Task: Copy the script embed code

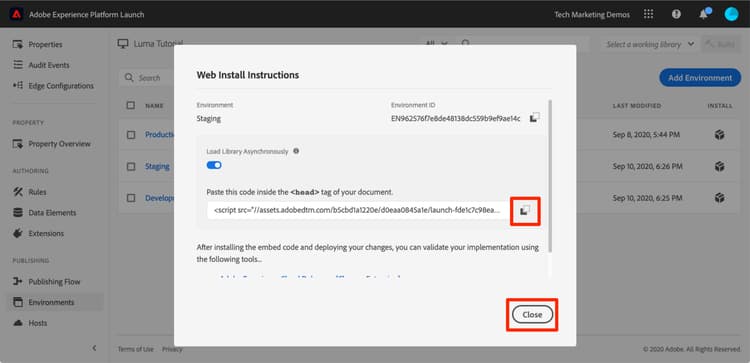Action: (525, 210)
